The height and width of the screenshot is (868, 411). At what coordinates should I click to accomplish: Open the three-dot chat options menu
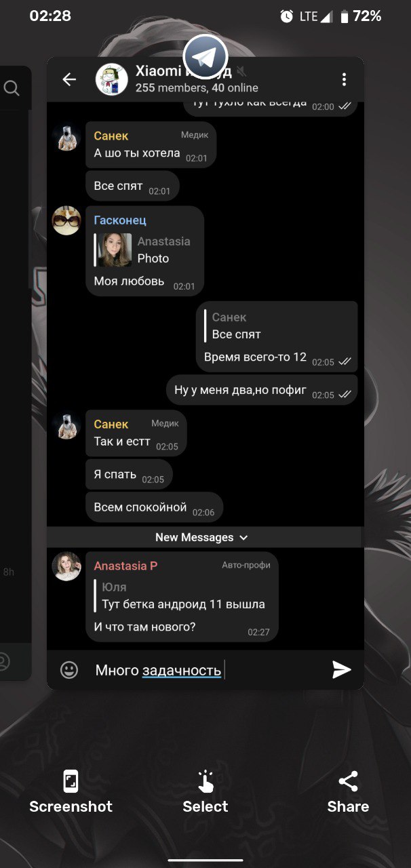tap(344, 79)
